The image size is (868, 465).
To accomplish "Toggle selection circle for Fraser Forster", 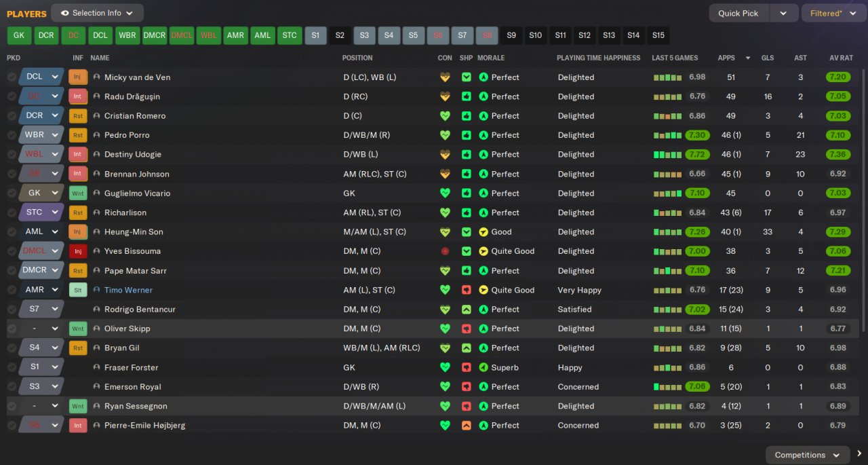I will [x=12, y=367].
